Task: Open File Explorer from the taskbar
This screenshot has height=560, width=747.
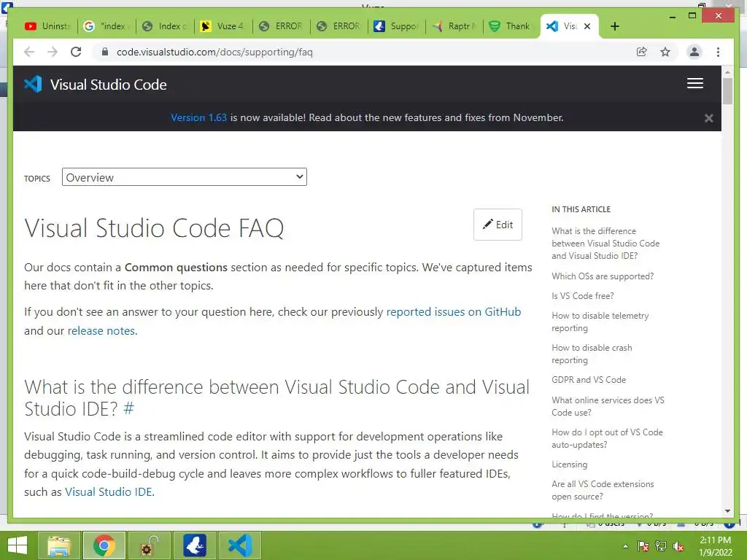Action: [x=60, y=545]
